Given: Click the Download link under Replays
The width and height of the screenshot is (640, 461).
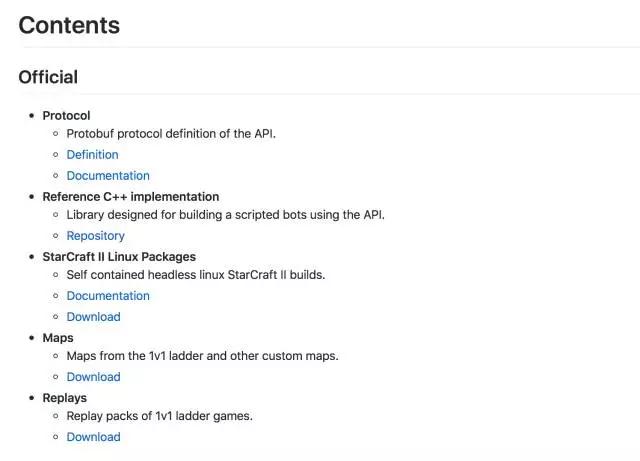Looking at the screenshot, I should [x=93, y=437].
